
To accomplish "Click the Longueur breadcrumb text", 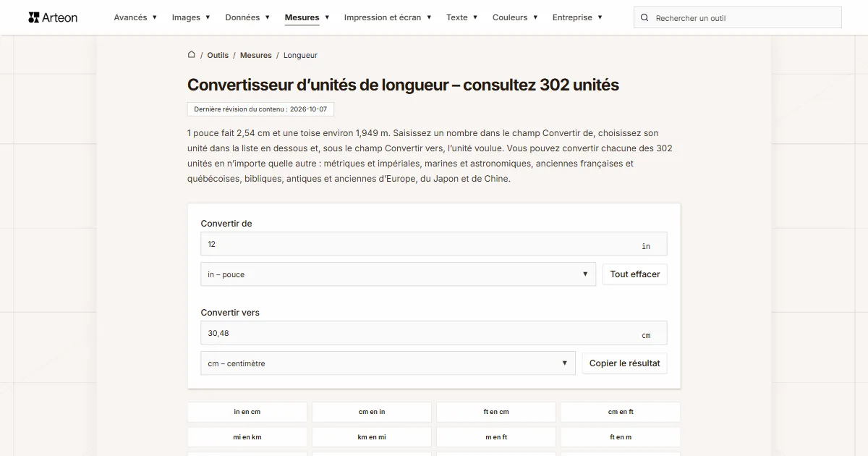I will [300, 55].
